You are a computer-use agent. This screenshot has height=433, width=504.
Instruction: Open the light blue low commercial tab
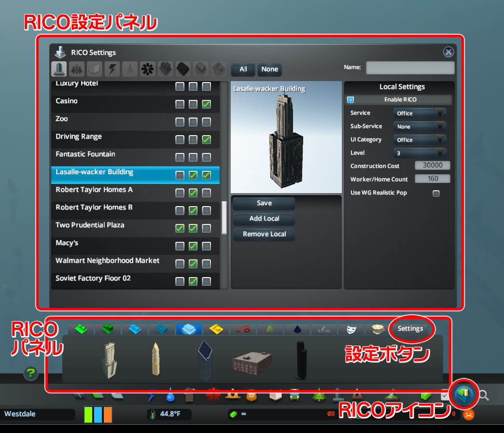(x=135, y=329)
